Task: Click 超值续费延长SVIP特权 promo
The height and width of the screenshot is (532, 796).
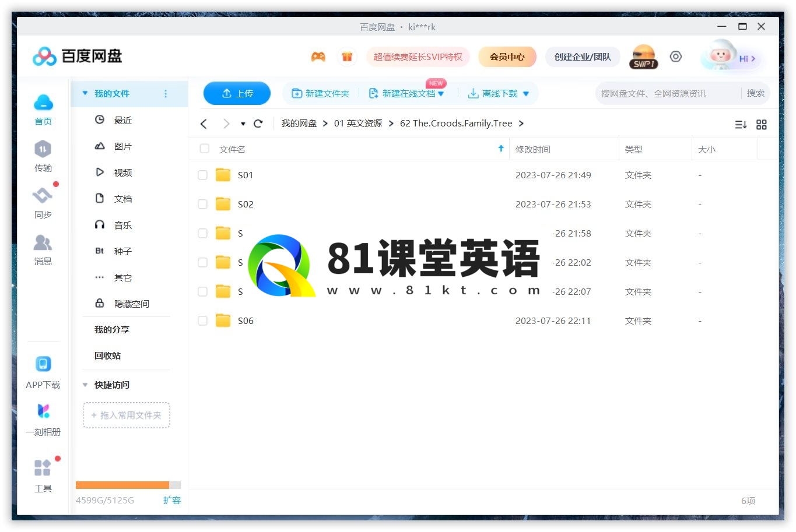Action: click(x=418, y=57)
